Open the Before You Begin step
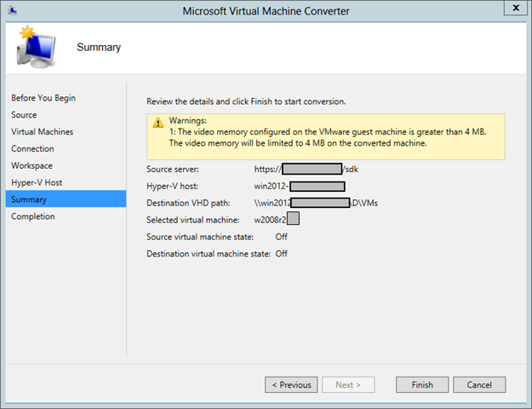 coord(43,98)
